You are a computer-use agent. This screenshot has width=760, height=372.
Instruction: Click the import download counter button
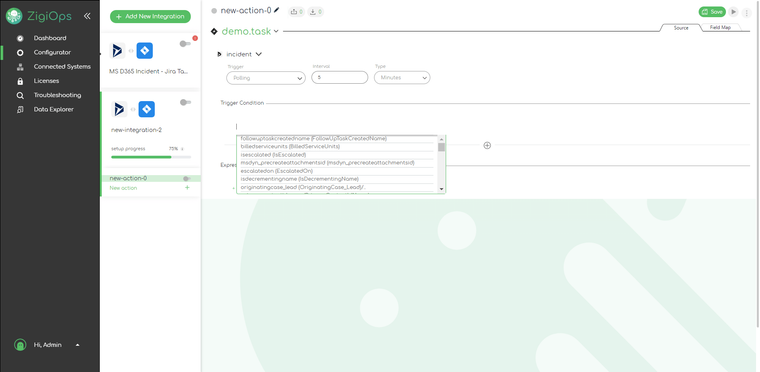[x=316, y=12]
